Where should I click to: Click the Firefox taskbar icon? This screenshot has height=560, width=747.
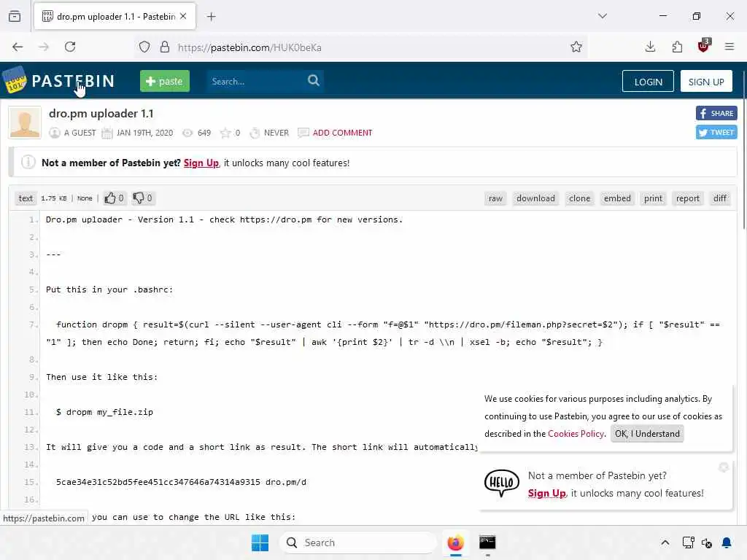(455, 542)
